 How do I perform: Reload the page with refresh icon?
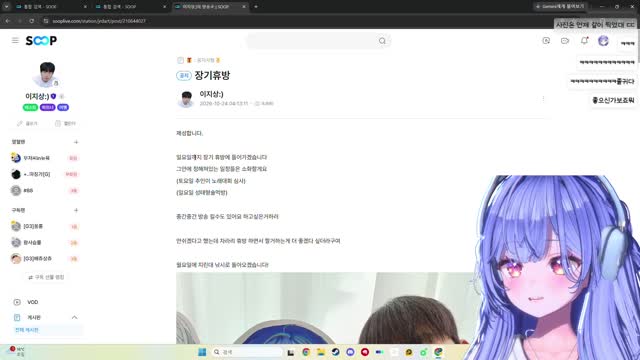coord(31,21)
